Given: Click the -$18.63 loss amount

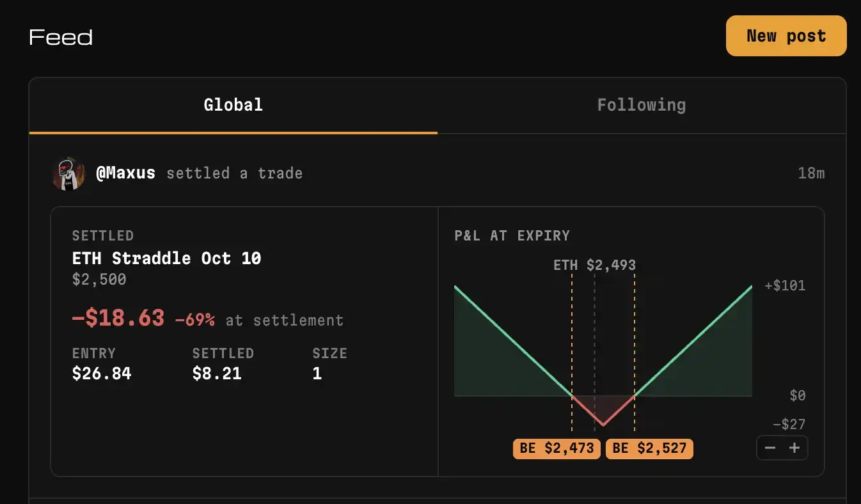Looking at the screenshot, I should (x=118, y=318).
